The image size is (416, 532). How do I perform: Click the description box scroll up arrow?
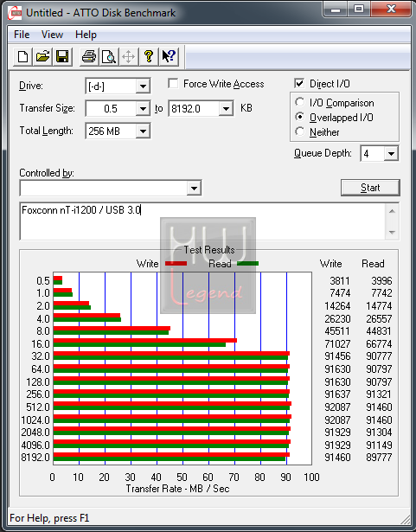(x=392, y=211)
